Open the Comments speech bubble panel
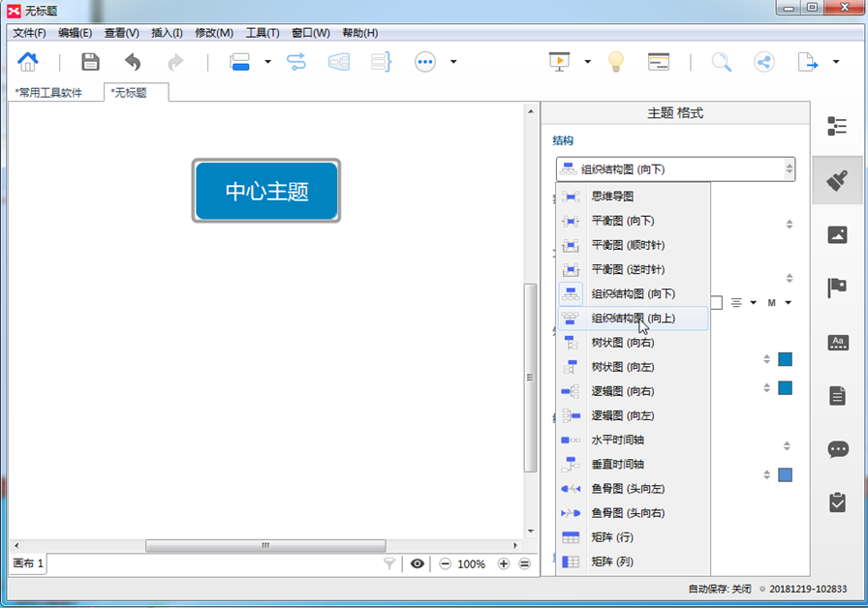868x608 pixels. [837, 449]
